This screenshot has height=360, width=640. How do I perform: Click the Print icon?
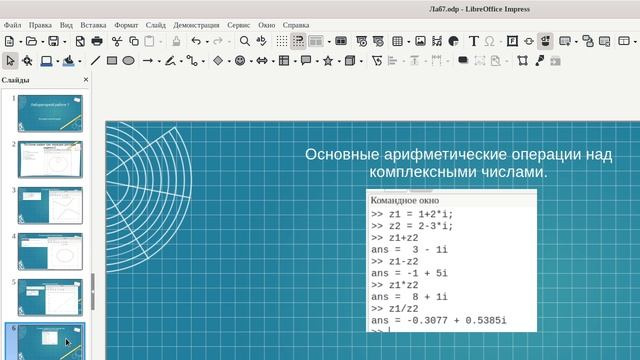pyautogui.click(x=97, y=41)
